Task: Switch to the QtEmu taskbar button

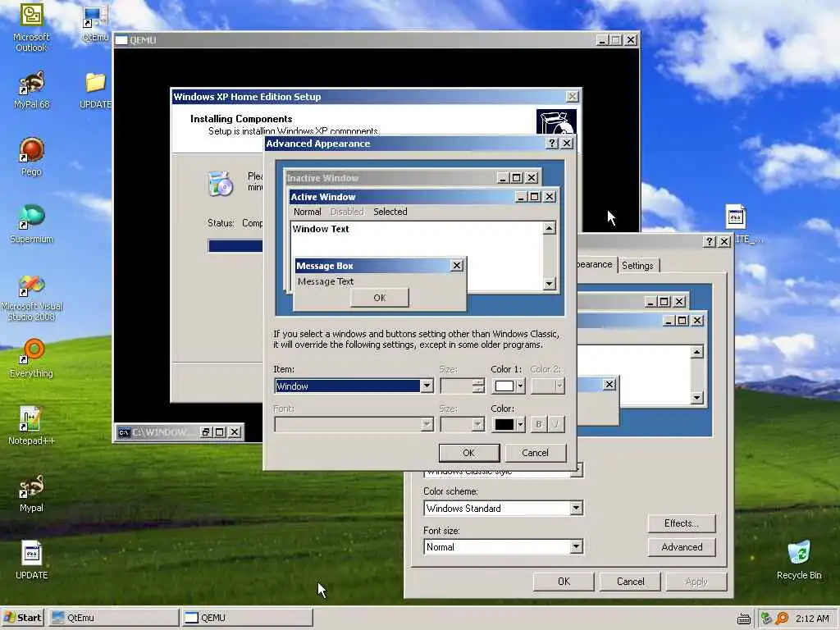Action: point(113,618)
